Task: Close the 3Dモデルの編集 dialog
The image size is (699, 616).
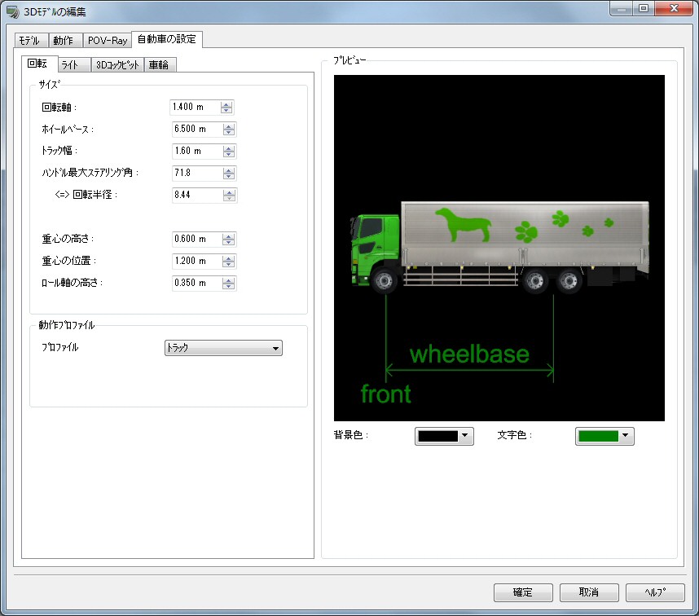Action: coord(674,8)
